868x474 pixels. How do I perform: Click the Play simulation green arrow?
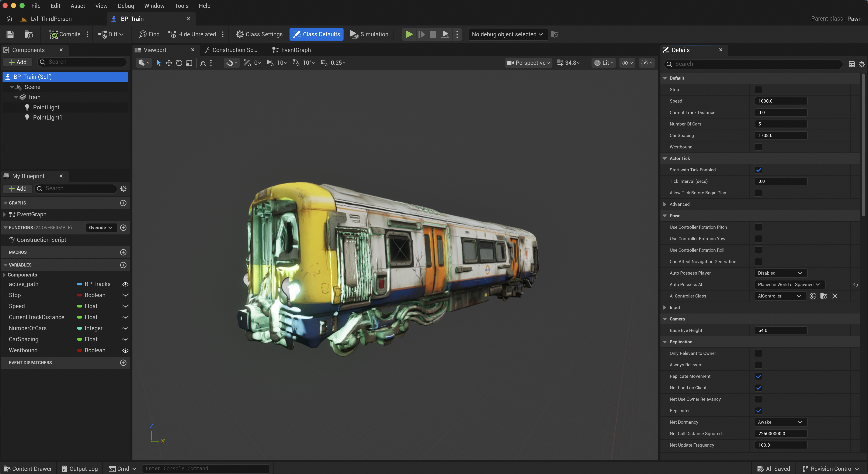(409, 34)
